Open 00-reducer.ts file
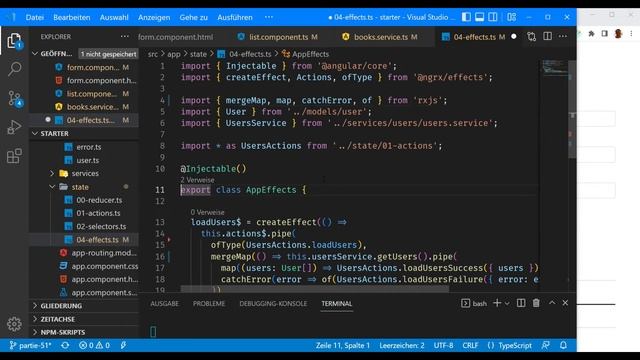The width and height of the screenshot is (640, 360). (x=99, y=200)
